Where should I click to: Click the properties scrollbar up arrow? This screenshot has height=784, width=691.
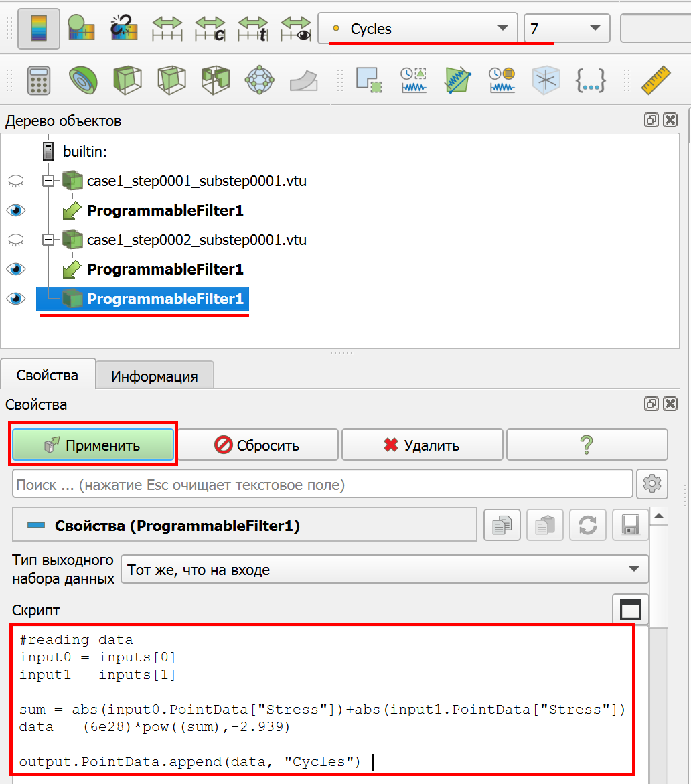[x=659, y=516]
